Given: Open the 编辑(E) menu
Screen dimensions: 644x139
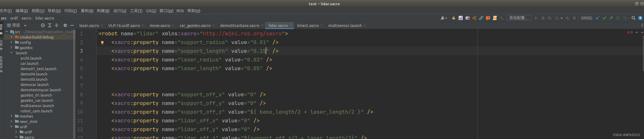Looking at the screenshot, I should click(x=22, y=11).
